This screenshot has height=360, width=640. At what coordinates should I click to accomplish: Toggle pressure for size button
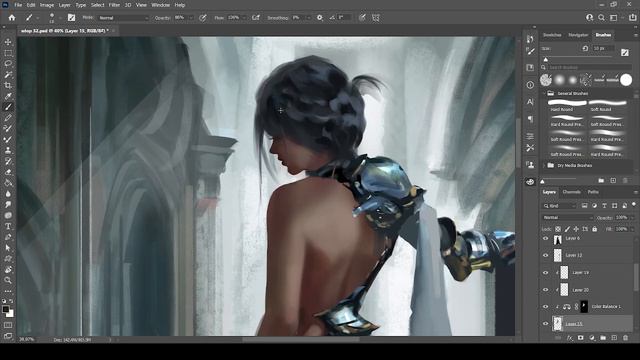[x=362, y=18]
